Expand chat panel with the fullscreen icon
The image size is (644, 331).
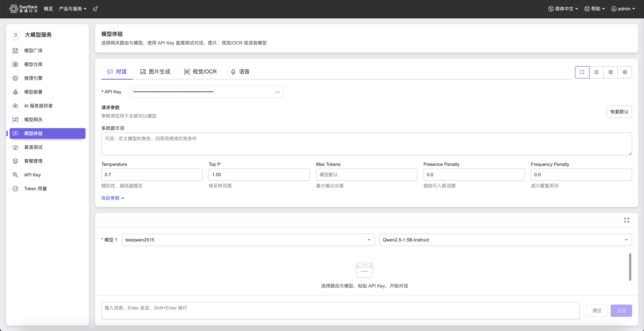627,220
